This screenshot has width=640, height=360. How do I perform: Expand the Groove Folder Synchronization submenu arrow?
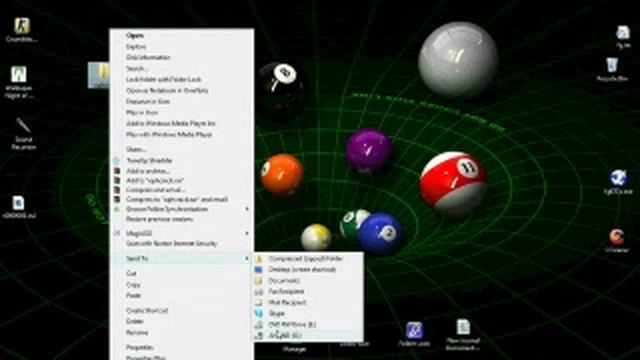[x=247, y=209]
